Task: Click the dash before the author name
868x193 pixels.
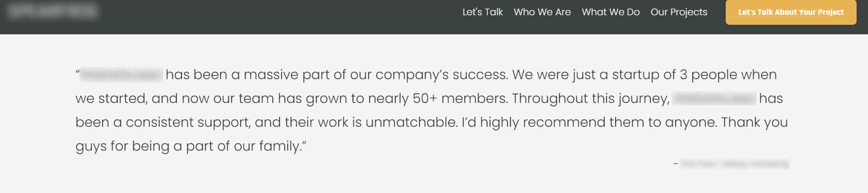Action: (676, 164)
